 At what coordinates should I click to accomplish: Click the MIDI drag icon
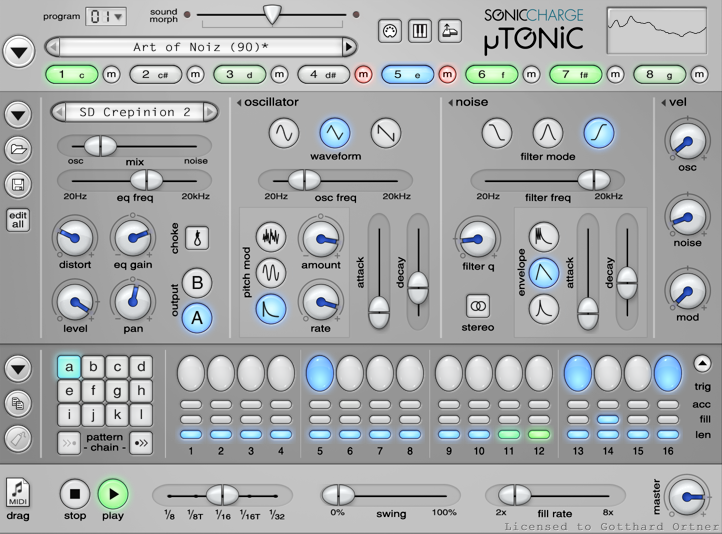tap(18, 492)
